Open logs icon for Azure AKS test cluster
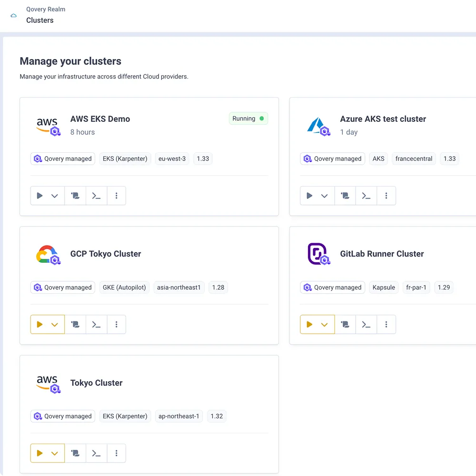 click(345, 196)
